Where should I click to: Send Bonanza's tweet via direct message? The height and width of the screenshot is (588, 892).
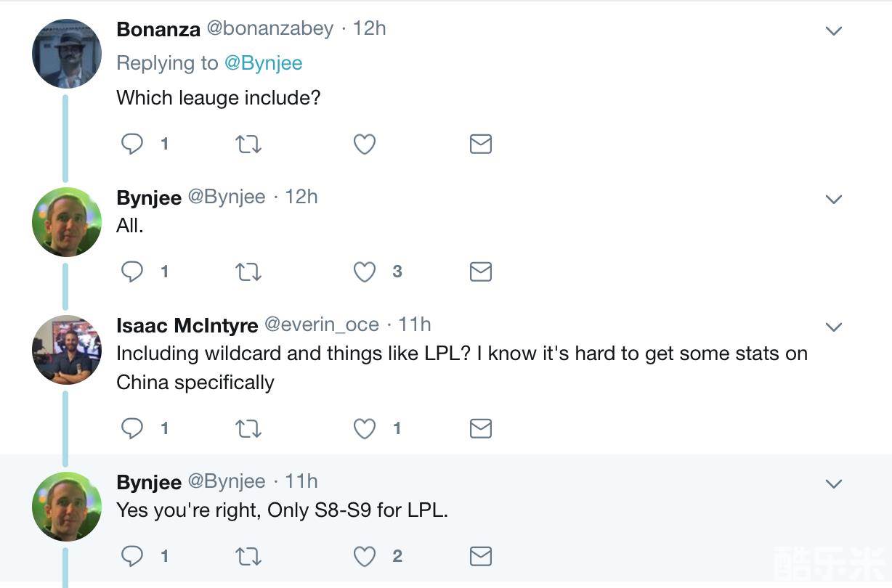point(481,144)
